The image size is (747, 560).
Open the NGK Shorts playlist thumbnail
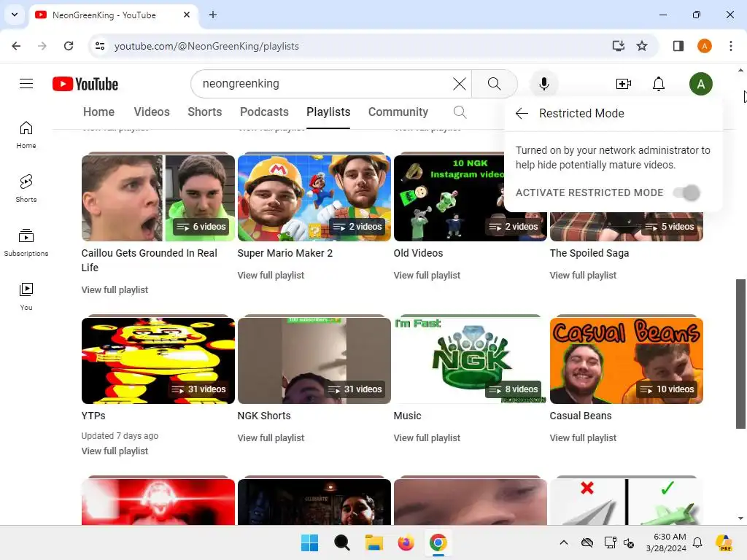click(314, 360)
